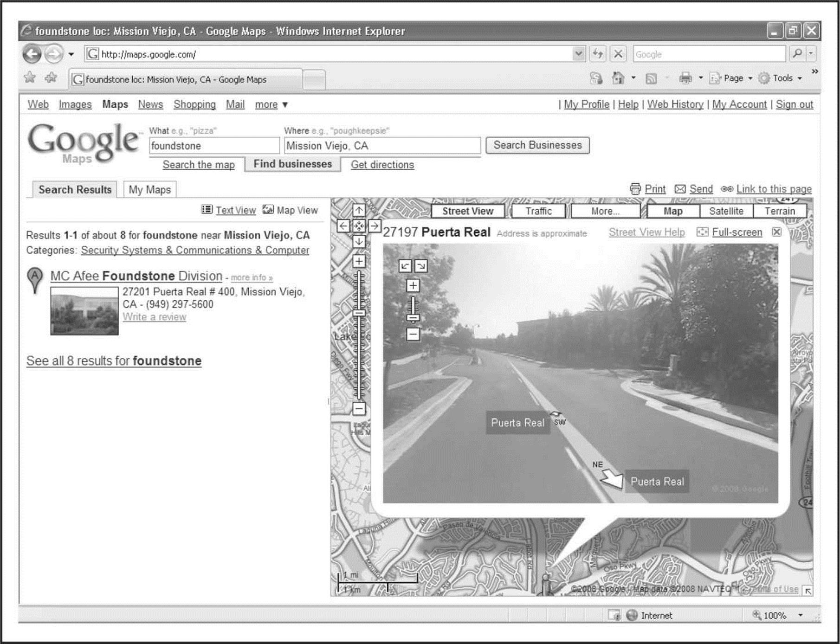Open the Get directions tab
This screenshot has width=840, height=644.
coord(382,165)
